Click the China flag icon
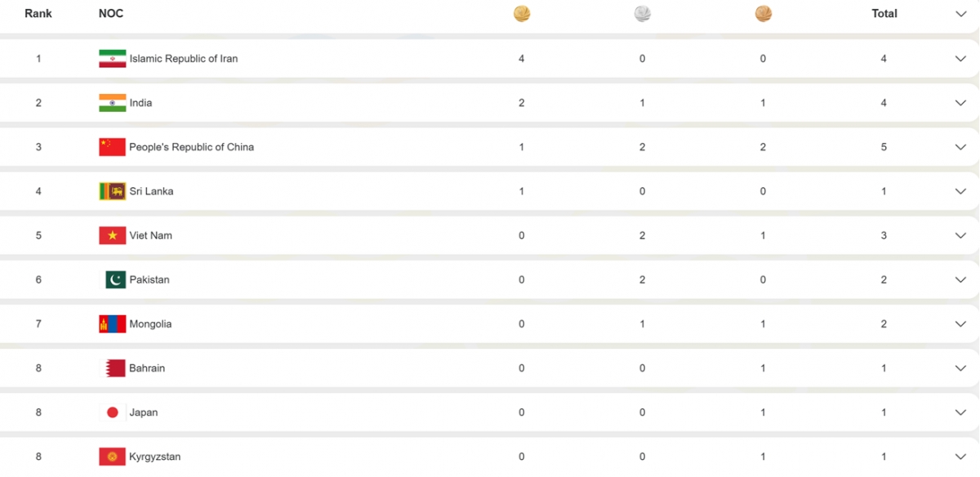Image resolution: width=980 pixels, height=477 pixels. coord(112,147)
